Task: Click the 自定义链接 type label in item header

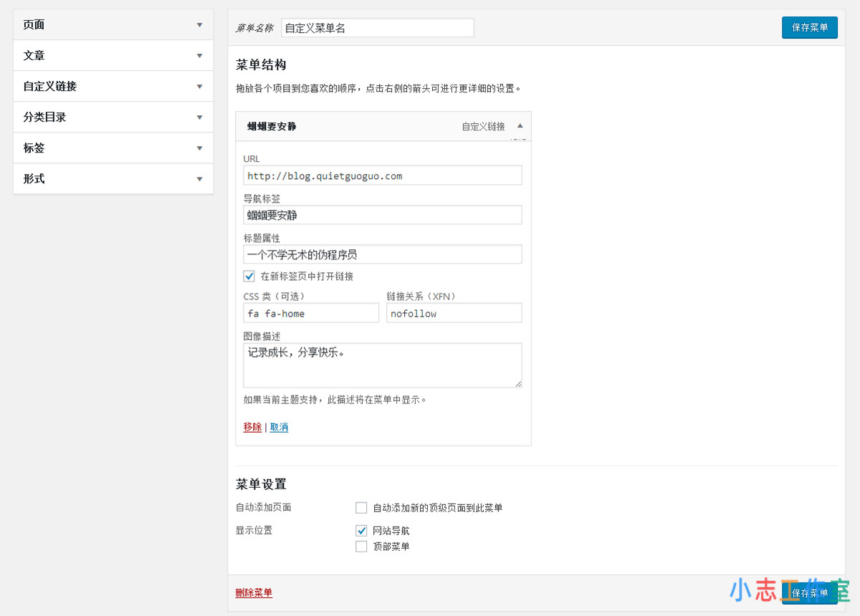Action: tap(483, 127)
